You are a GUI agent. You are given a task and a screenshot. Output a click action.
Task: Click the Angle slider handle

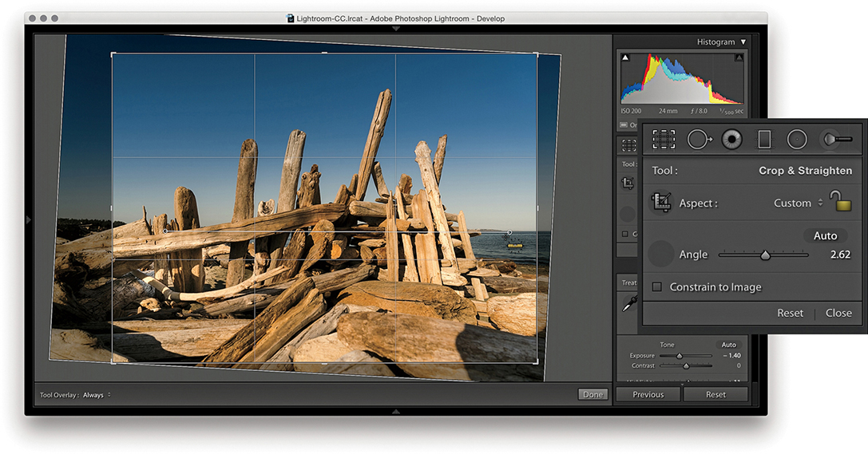coord(765,255)
